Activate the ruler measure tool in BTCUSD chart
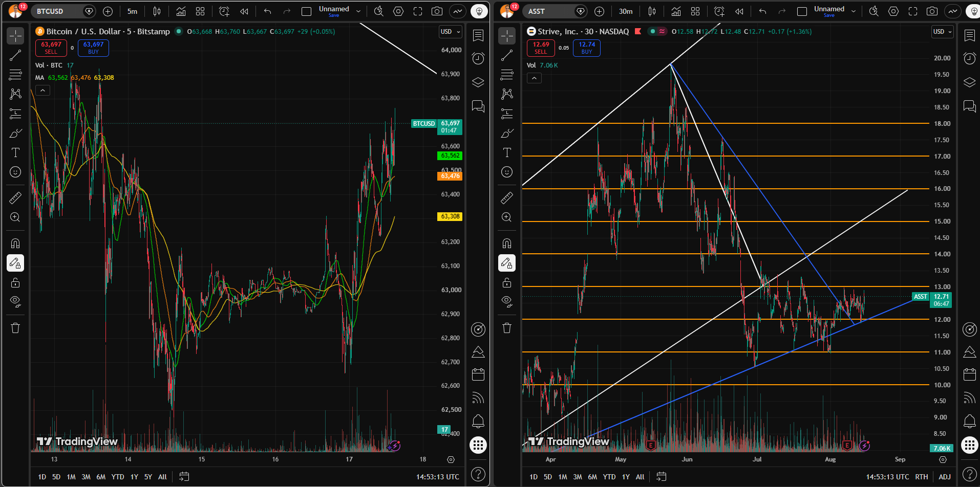The width and height of the screenshot is (980, 487). coord(15,197)
